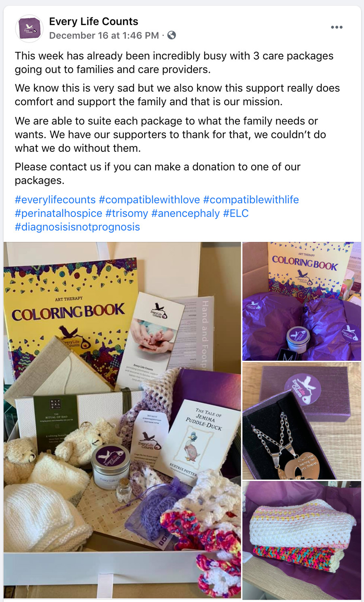The height and width of the screenshot is (602, 364).
Task: Open the Every Life Counts page name link
Action: [x=93, y=21]
